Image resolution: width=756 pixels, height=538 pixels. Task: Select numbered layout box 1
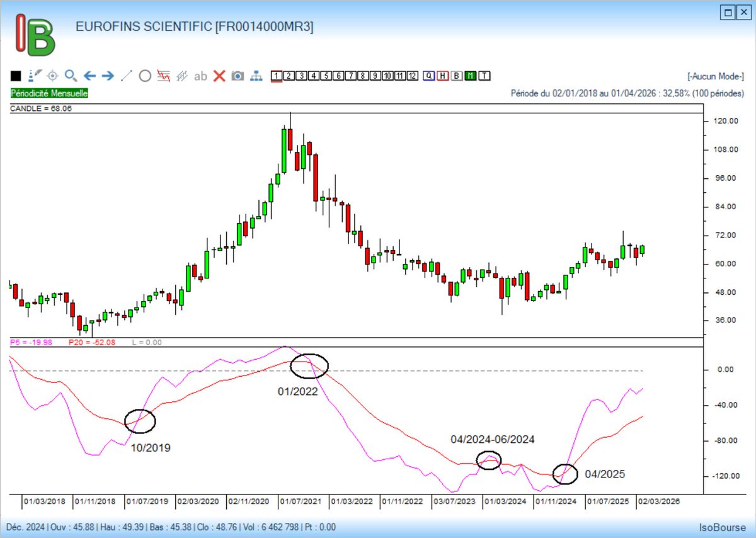276,76
